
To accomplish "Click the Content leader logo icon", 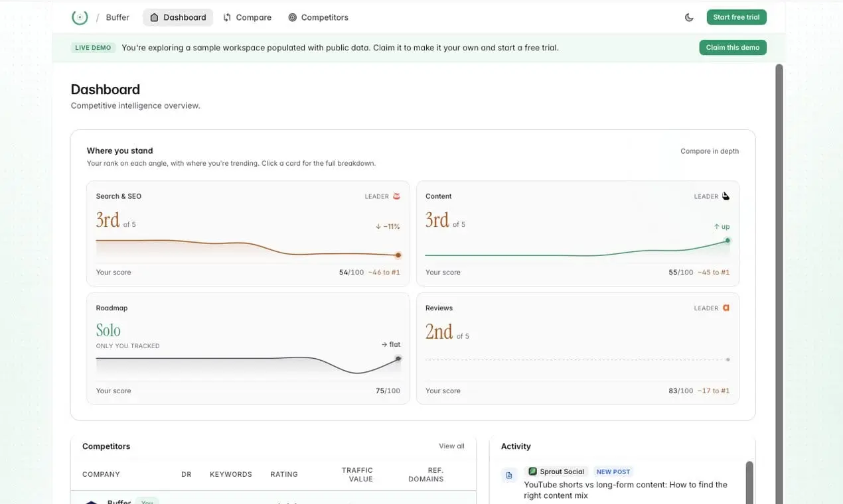I will tap(726, 196).
